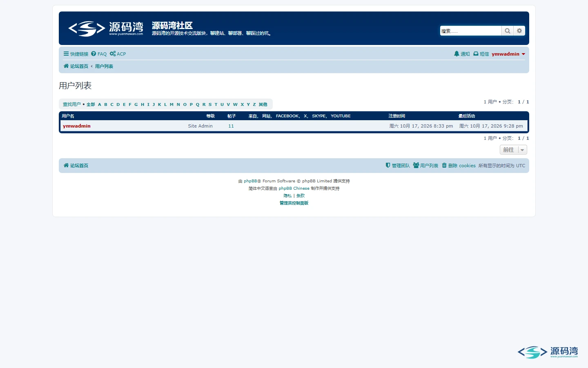Filter user list by 其他
This screenshot has width=588, height=368.
pos(263,104)
